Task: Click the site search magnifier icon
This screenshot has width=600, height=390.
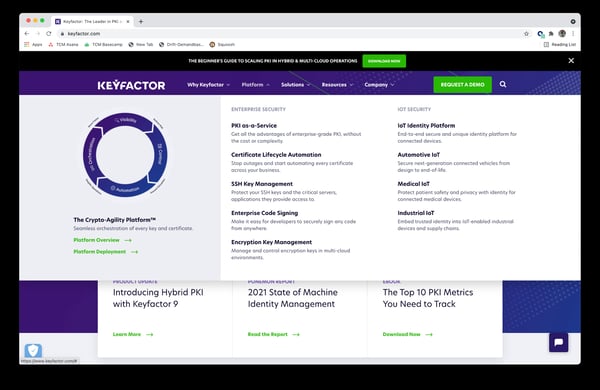Action: (x=503, y=84)
